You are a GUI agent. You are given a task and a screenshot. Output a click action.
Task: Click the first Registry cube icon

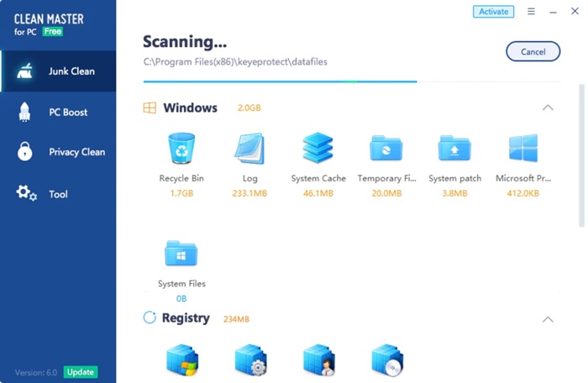(181, 359)
